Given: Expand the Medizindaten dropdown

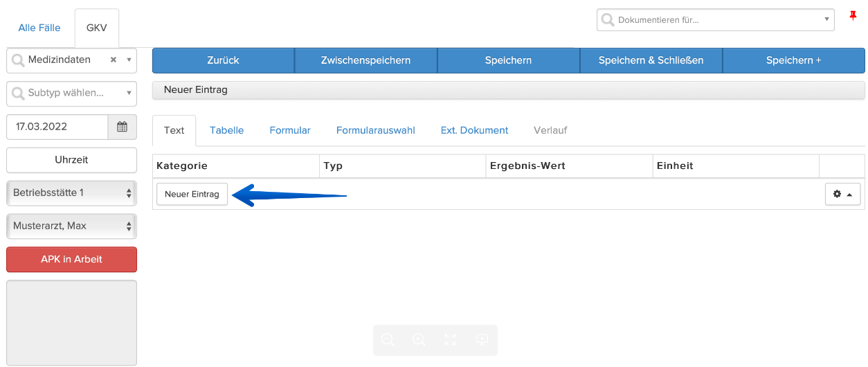Looking at the screenshot, I should pyautogui.click(x=129, y=60).
